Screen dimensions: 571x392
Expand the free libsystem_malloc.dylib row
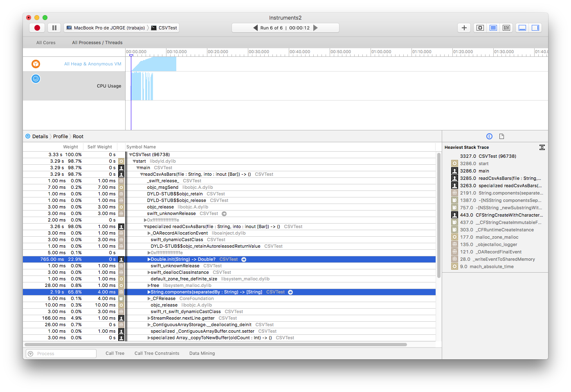tap(149, 285)
